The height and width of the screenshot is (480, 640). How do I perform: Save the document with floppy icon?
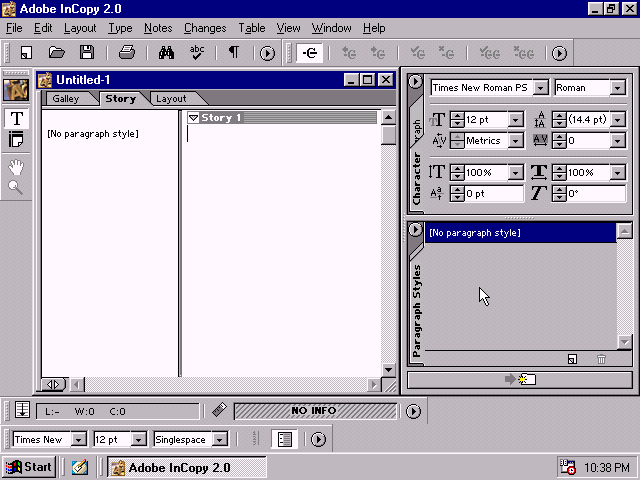click(87, 53)
